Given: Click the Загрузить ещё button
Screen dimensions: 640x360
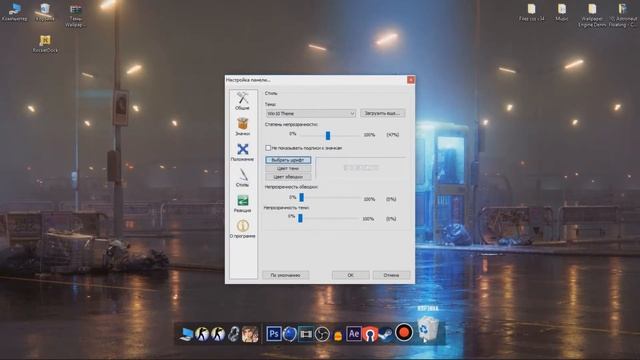Looking at the screenshot, I should point(382,113).
